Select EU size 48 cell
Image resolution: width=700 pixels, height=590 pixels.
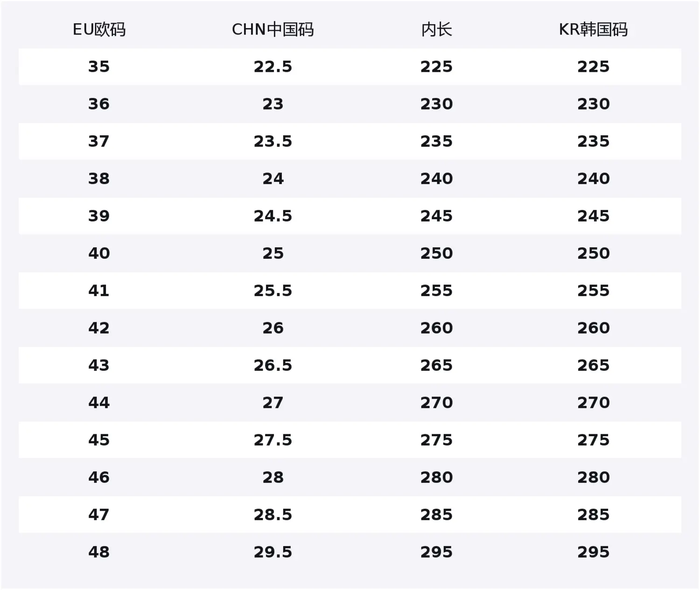99,552
